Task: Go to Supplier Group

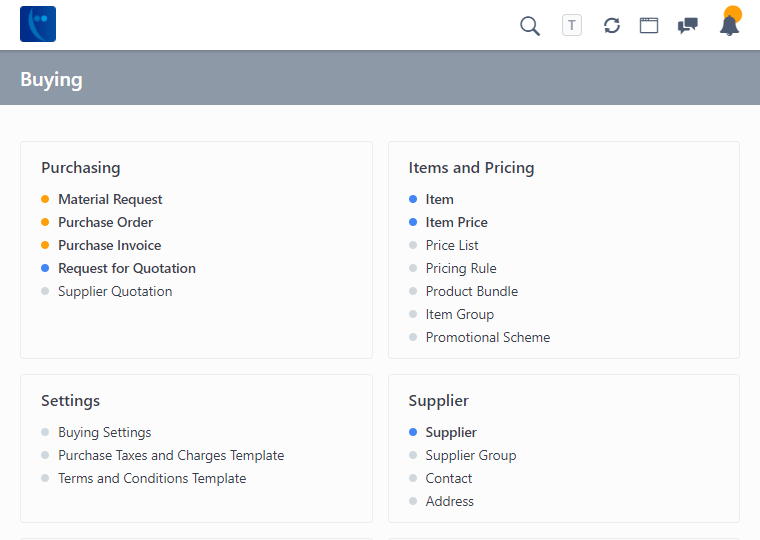Action: (471, 455)
